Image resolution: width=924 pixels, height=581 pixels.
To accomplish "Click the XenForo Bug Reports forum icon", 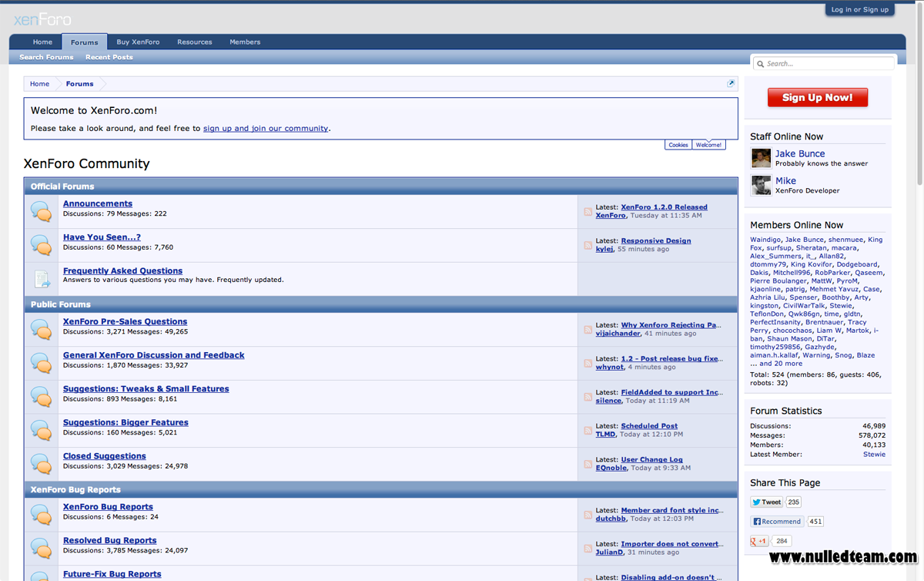I will pyautogui.click(x=41, y=515).
